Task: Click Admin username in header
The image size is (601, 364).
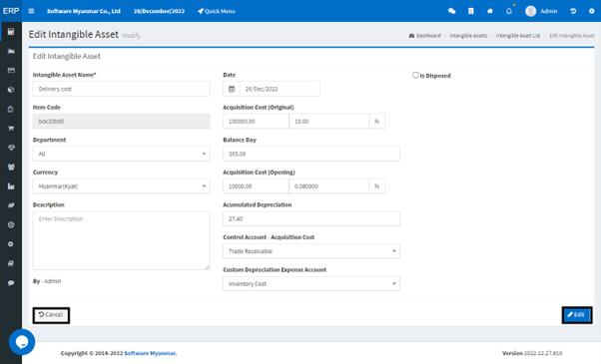Action: click(x=548, y=11)
